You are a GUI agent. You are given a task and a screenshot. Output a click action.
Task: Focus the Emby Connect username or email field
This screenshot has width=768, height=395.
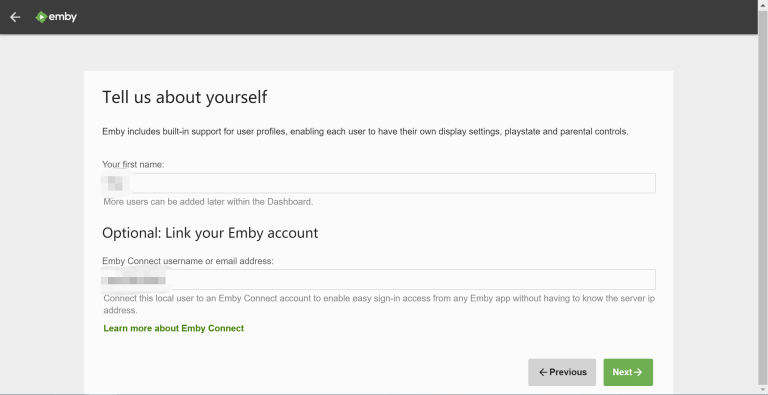pyautogui.click(x=379, y=279)
